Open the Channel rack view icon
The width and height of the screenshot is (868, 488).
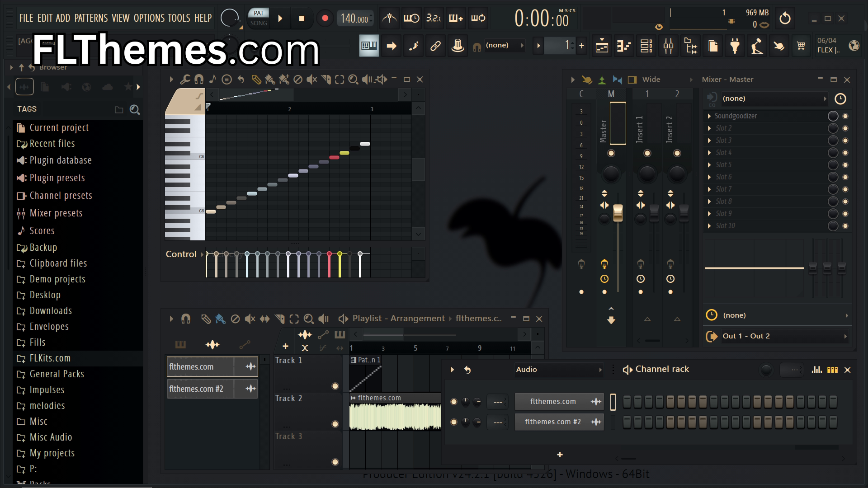click(646, 46)
